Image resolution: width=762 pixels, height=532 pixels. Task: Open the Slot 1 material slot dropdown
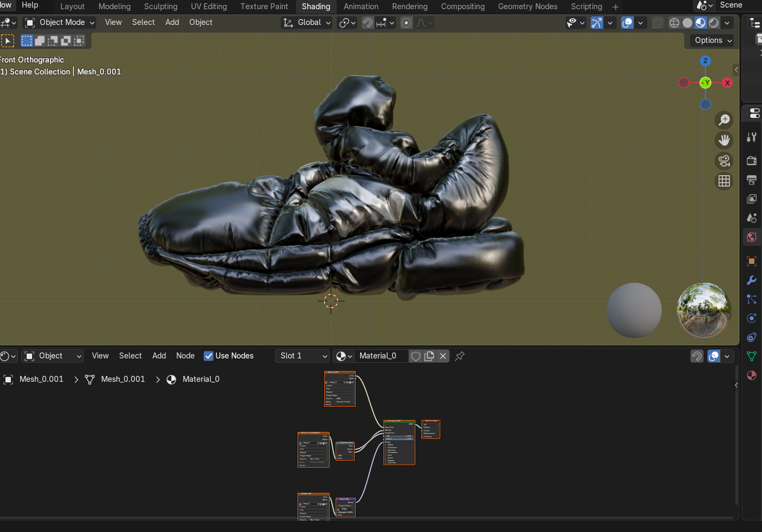point(302,356)
